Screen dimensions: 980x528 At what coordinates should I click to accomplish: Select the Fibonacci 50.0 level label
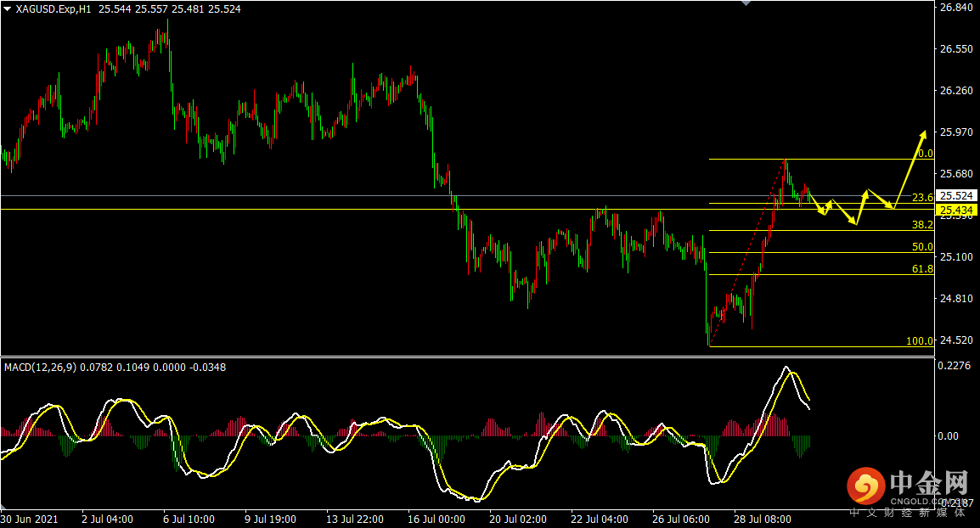[922, 247]
